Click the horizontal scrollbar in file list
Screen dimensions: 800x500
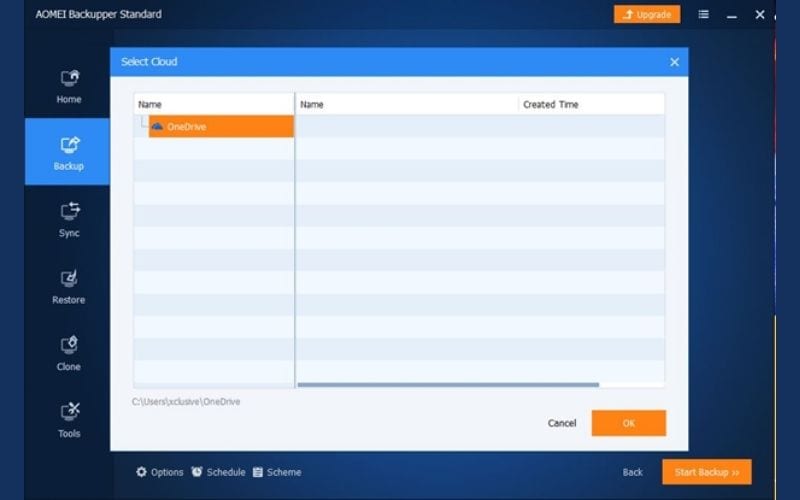448,385
